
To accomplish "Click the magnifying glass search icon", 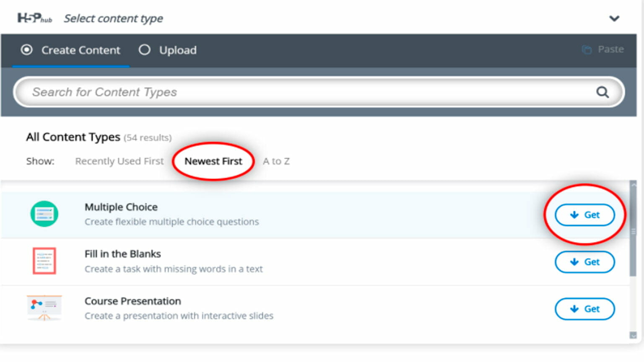I will [x=602, y=92].
